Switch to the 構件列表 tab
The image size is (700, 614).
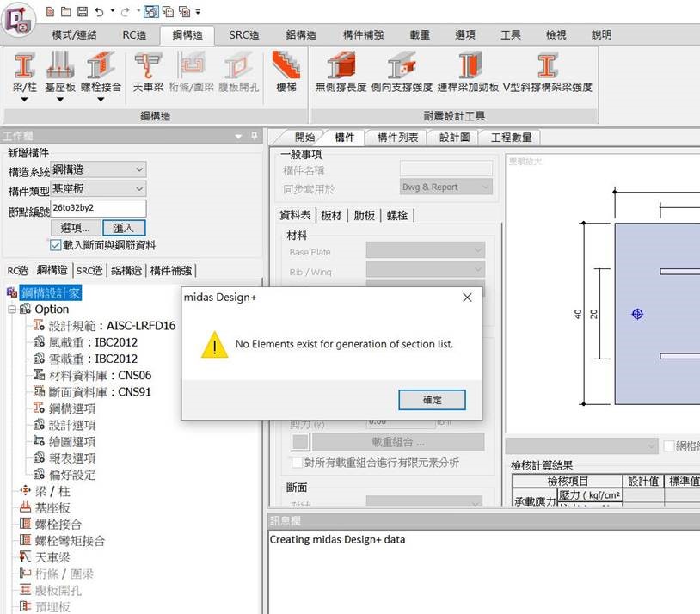[397, 138]
